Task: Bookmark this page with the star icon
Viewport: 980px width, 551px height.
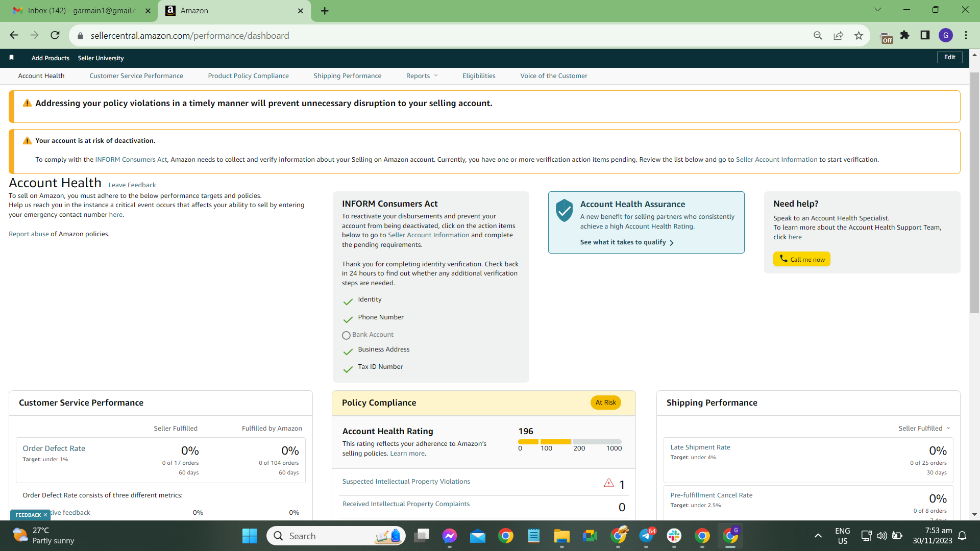Action: 859,35
